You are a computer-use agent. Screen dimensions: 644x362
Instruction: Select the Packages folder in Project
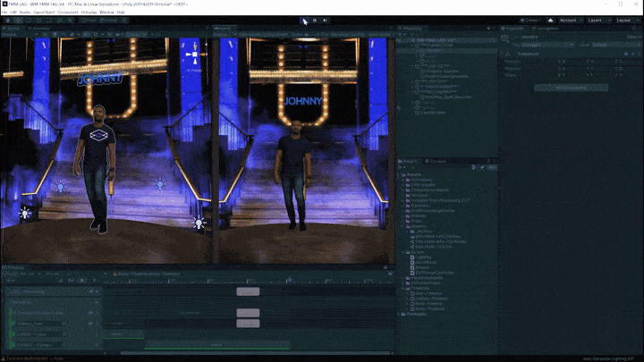(x=414, y=314)
